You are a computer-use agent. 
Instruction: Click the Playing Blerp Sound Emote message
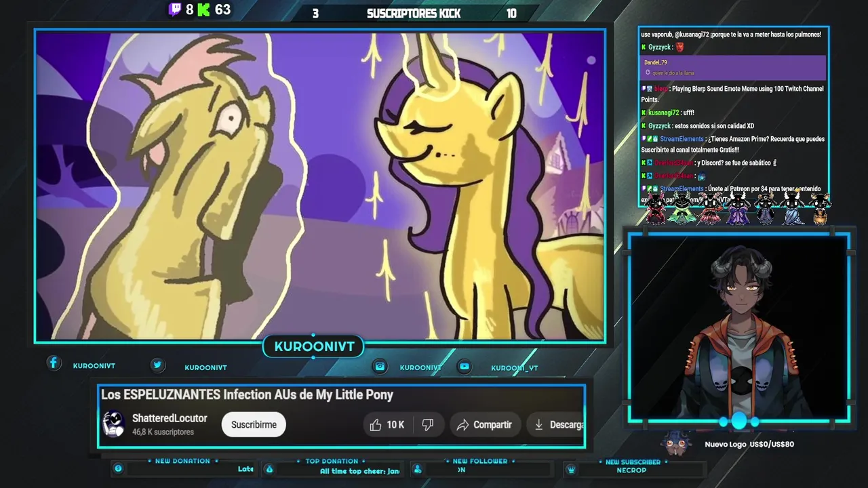[733, 94]
